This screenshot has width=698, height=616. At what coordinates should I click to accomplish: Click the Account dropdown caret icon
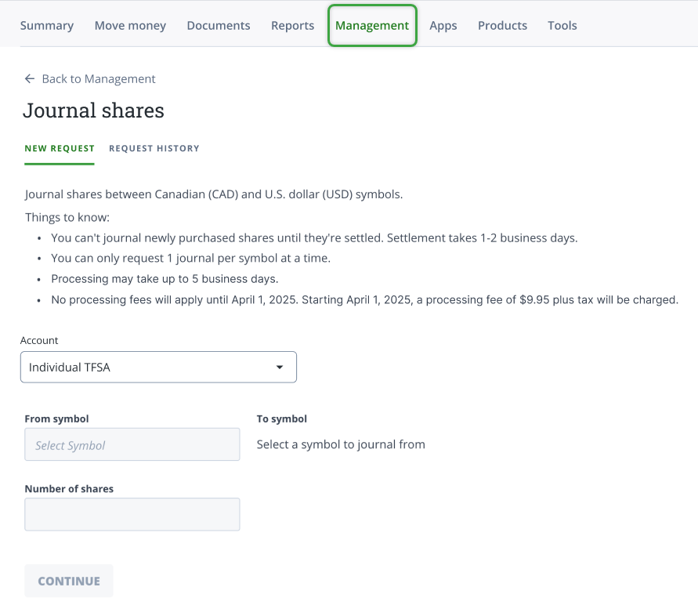[x=280, y=367]
